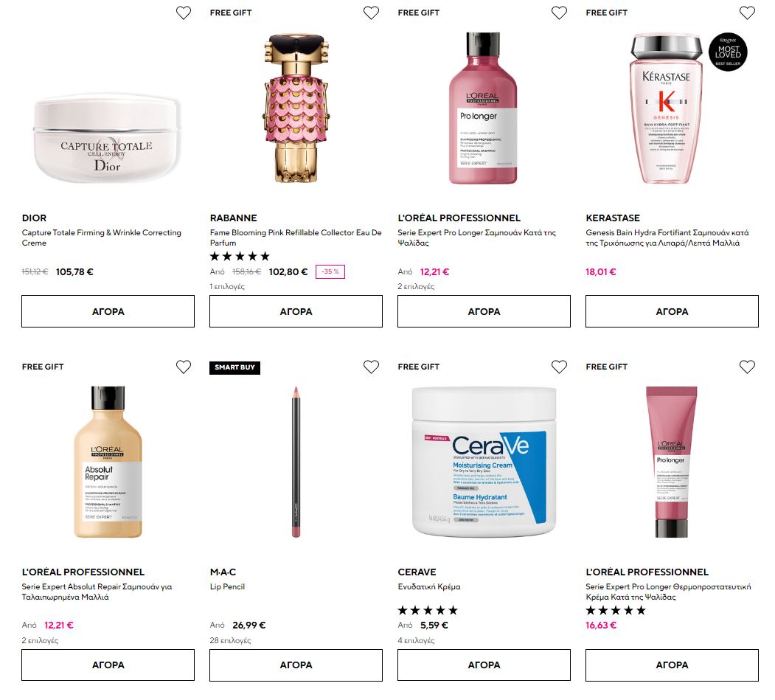
Task: Click ΑΓΟΡΑ for Kerastase Genesis shampoo
Action: (x=673, y=311)
